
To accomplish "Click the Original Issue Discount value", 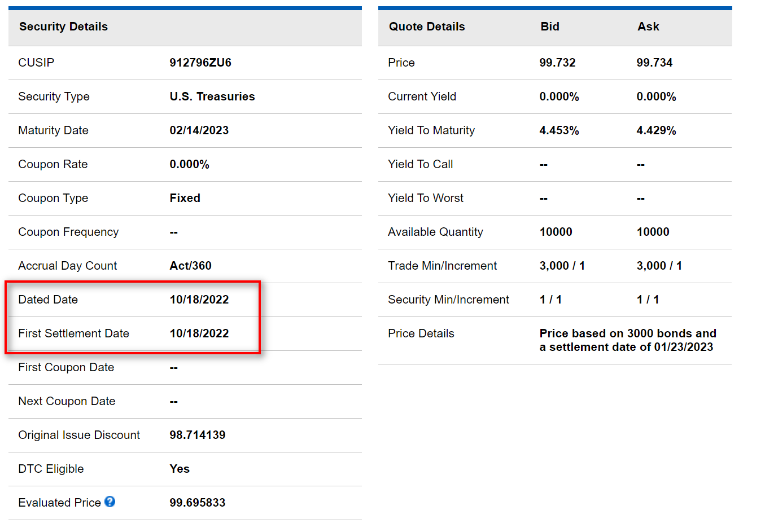I will [196, 435].
